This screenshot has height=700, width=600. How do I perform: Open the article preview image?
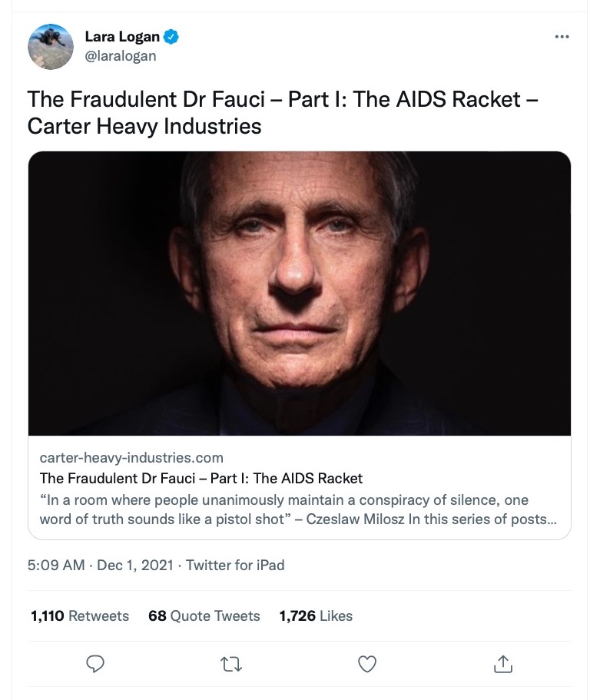pos(300,294)
